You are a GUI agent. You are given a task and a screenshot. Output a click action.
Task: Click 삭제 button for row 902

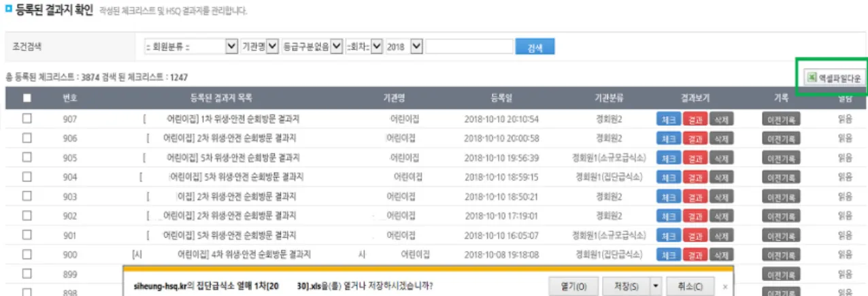pyautogui.click(x=720, y=216)
